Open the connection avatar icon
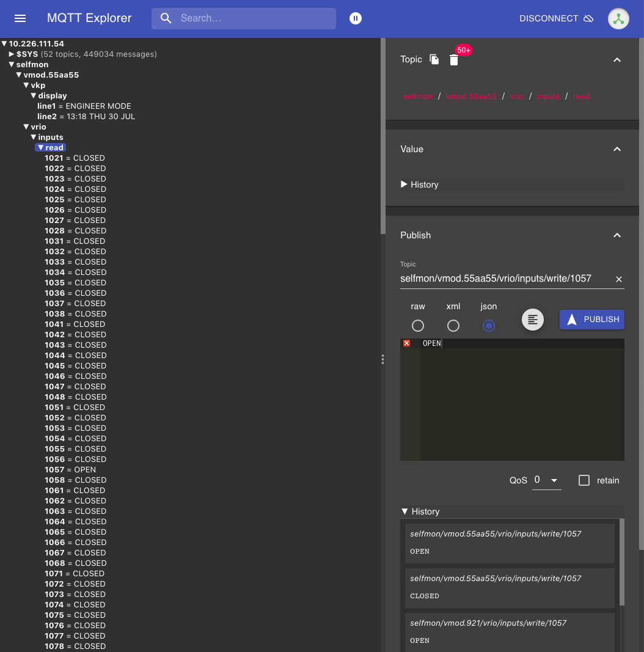This screenshot has height=652, width=644. point(618,18)
